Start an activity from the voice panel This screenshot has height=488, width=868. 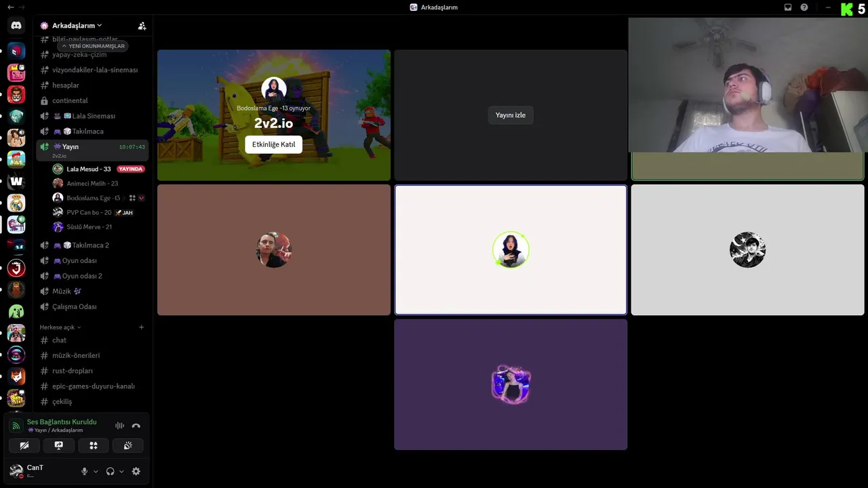tap(94, 445)
